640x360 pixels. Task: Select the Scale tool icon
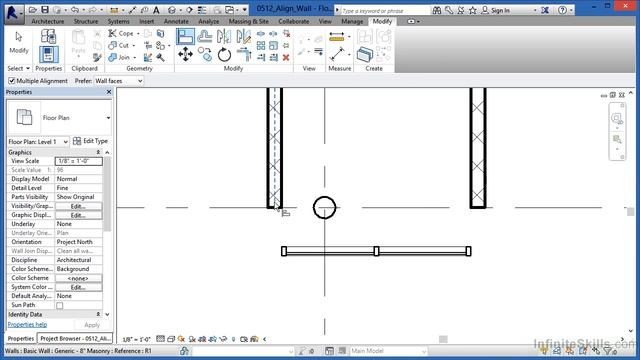(x=273, y=45)
